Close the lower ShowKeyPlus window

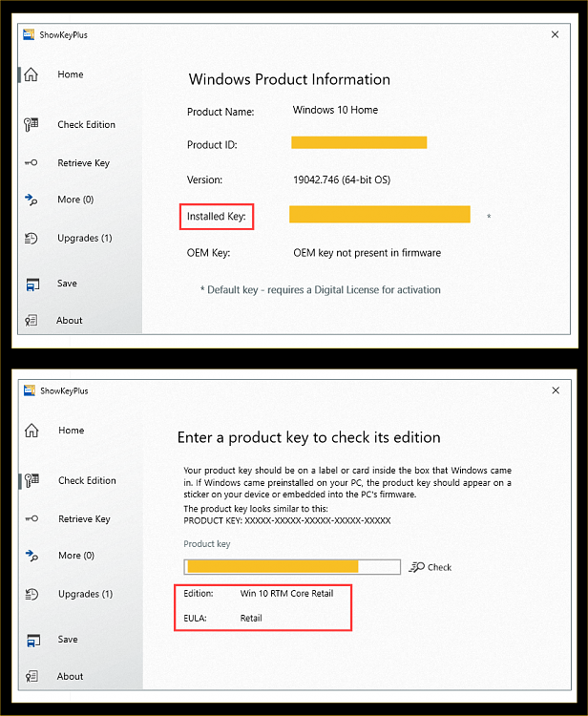[x=556, y=390]
